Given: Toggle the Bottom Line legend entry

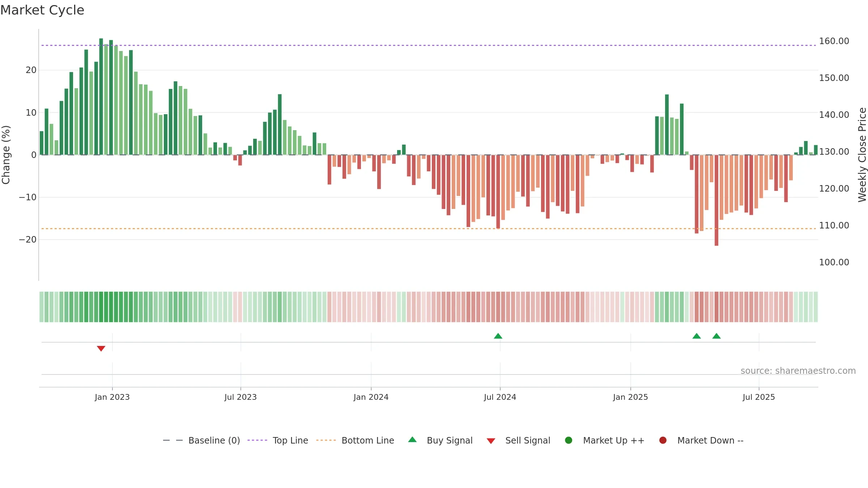Looking at the screenshot, I should point(355,440).
